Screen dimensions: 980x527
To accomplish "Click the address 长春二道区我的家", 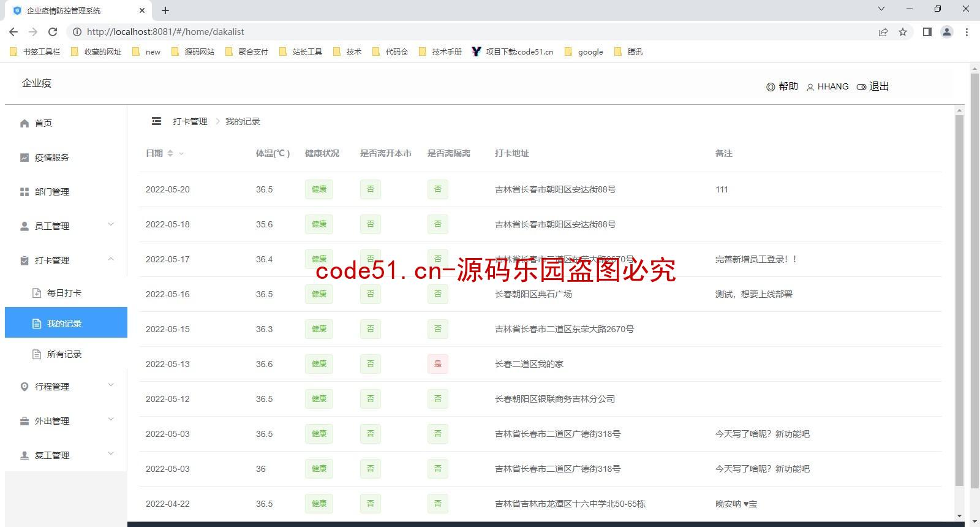I will [529, 364].
